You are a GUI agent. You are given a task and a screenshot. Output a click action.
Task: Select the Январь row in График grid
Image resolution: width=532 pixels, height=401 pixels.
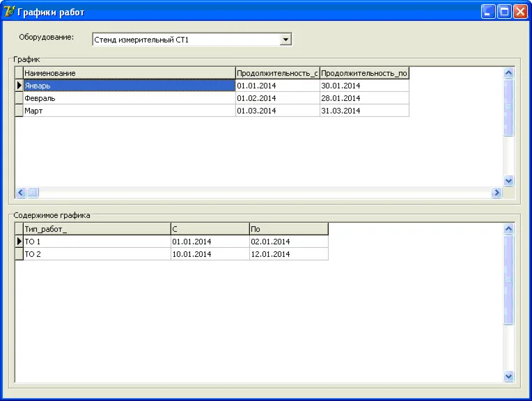(129, 86)
